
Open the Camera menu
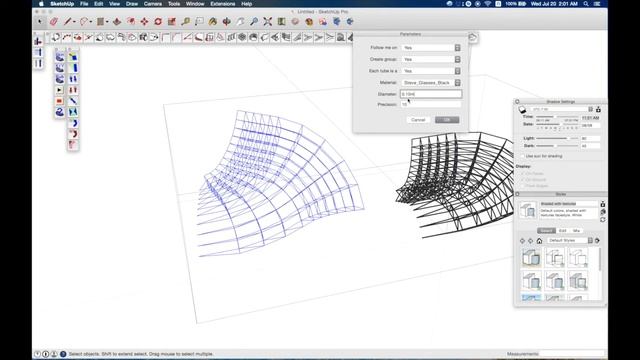[x=153, y=4]
